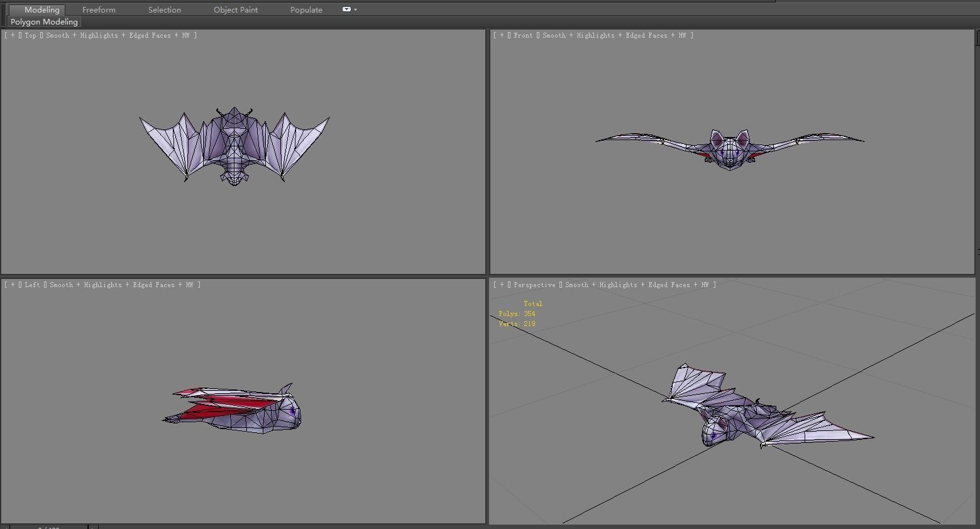
Task: Open Perspective viewport shading label menu
Action: click(637, 285)
